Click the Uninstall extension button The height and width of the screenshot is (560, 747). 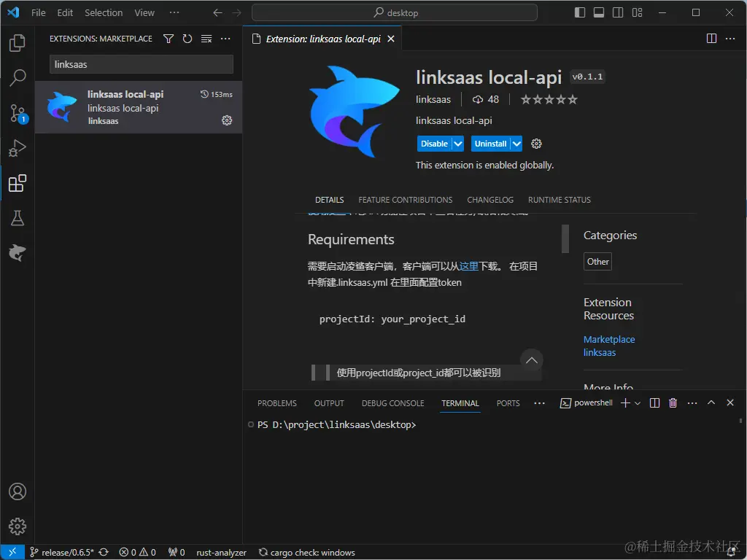pyautogui.click(x=490, y=144)
